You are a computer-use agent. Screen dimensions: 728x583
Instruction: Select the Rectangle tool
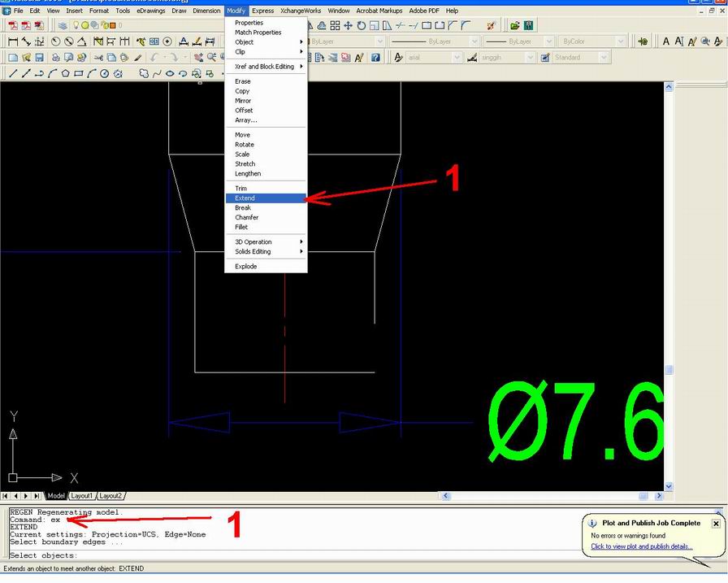tap(80, 73)
